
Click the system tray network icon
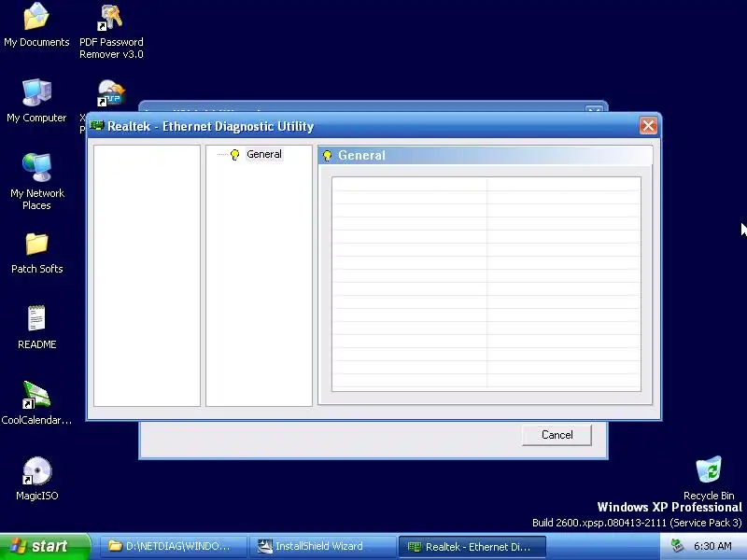point(677,546)
